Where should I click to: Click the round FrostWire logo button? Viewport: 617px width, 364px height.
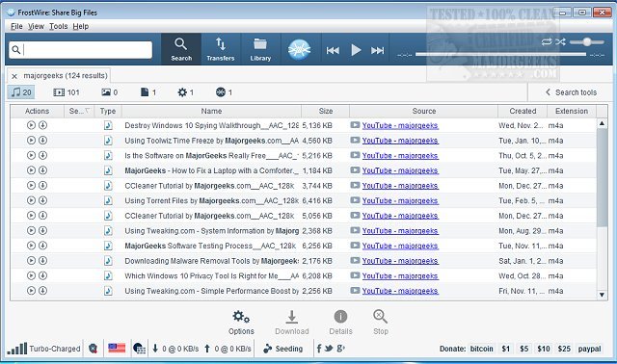[x=299, y=49]
